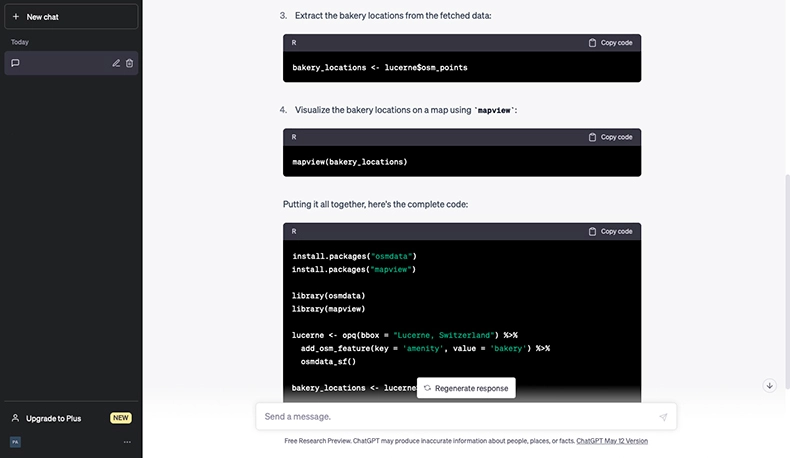790x458 pixels.
Task: Click the pencil icon to rename chat
Action: point(116,63)
